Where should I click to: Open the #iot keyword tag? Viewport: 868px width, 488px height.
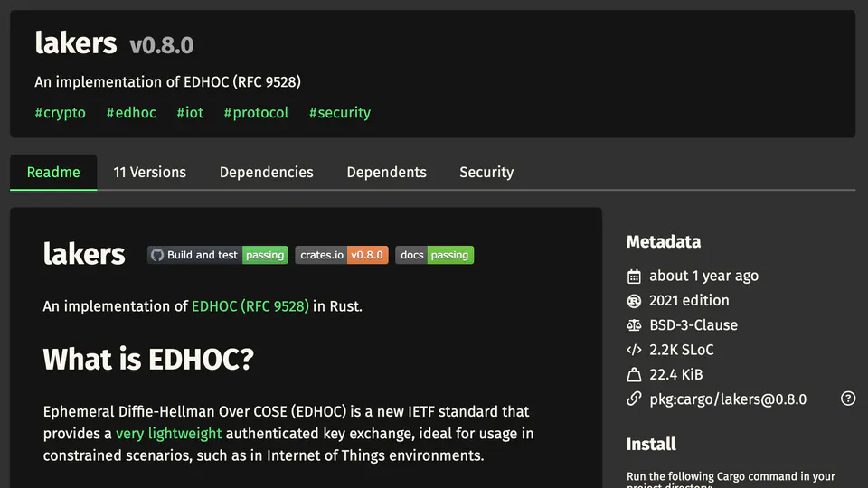pyautogui.click(x=190, y=113)
